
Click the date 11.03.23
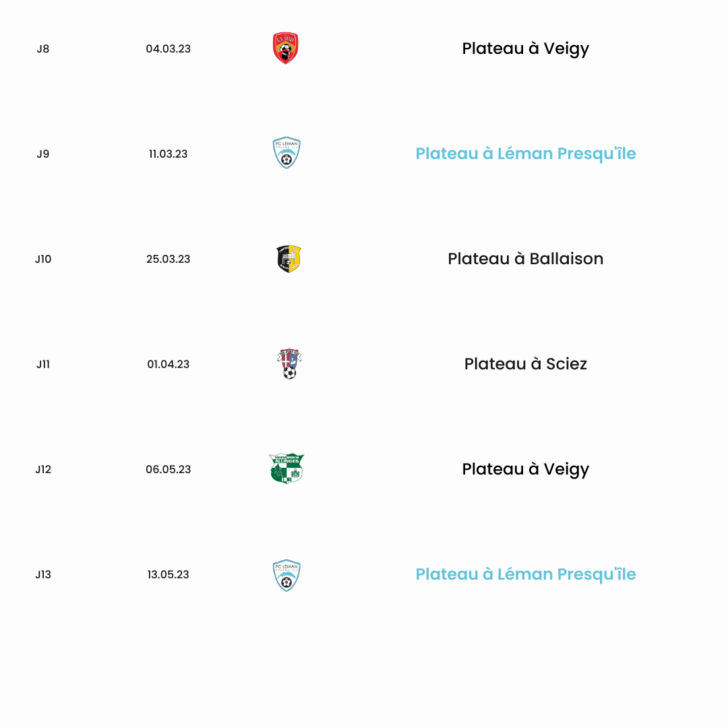(168, 154)
